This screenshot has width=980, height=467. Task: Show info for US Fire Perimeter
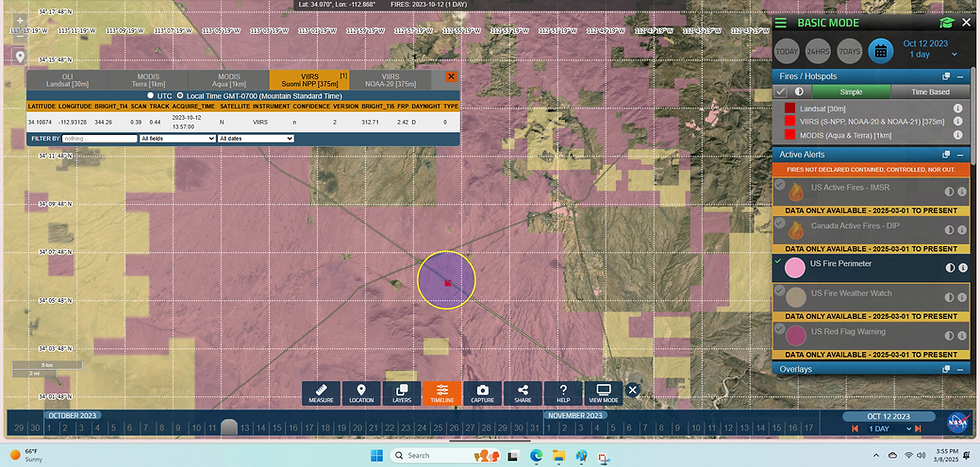tap(962, 268)
